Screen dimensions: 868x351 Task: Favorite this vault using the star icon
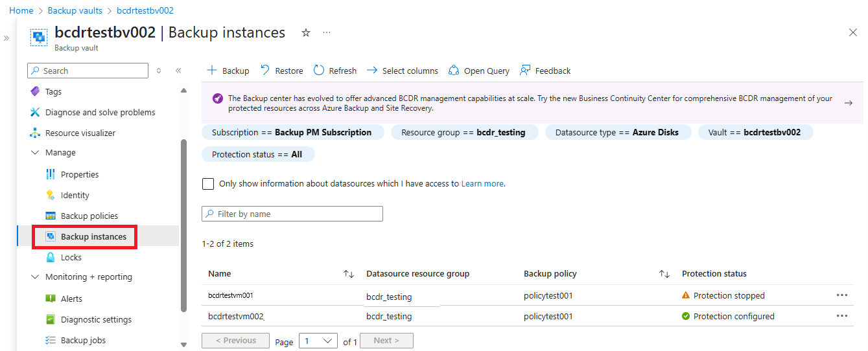click(x=306, y=32)
